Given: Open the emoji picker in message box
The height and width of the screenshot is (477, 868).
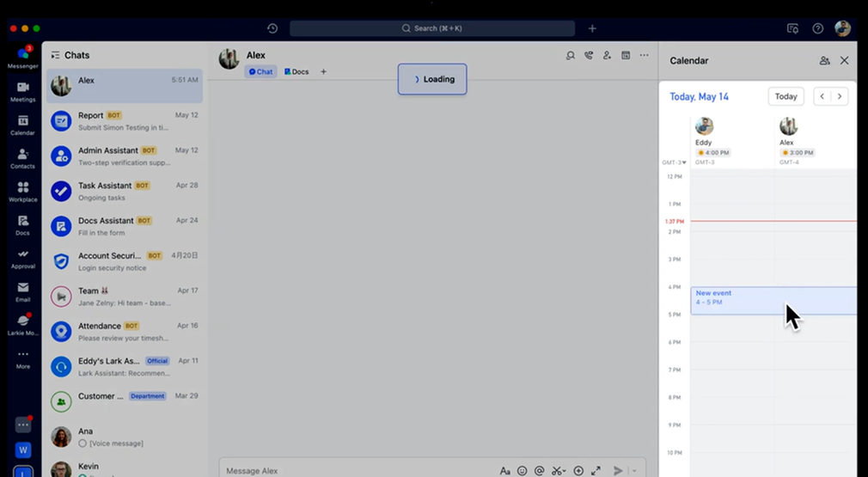Looking at the screenshot, I should pyautogui.click(x=522, y=471).
